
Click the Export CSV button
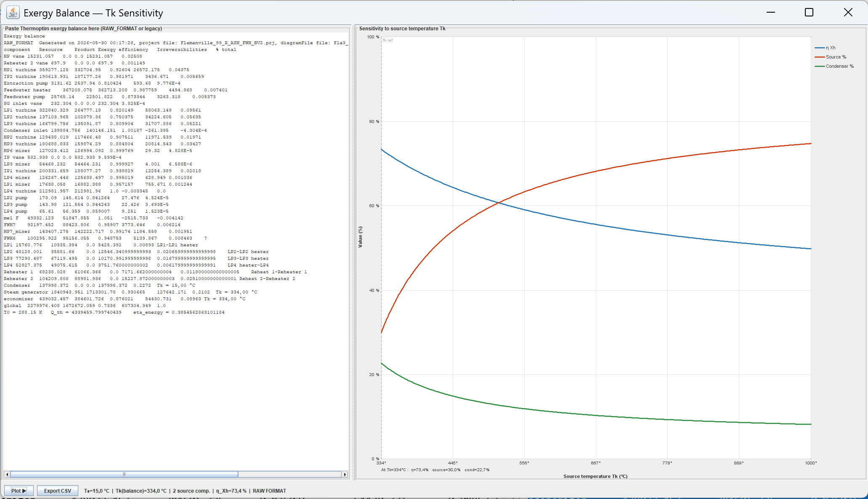coord(58,491)
